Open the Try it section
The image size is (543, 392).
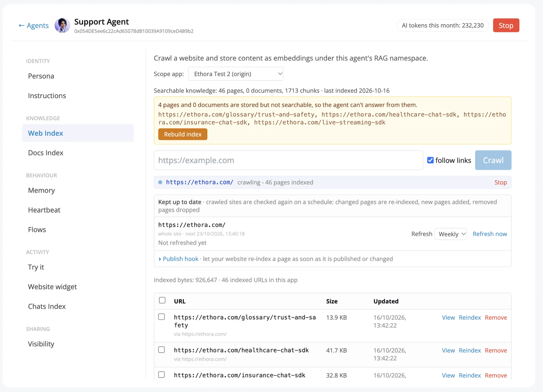(x=78, y=267)
